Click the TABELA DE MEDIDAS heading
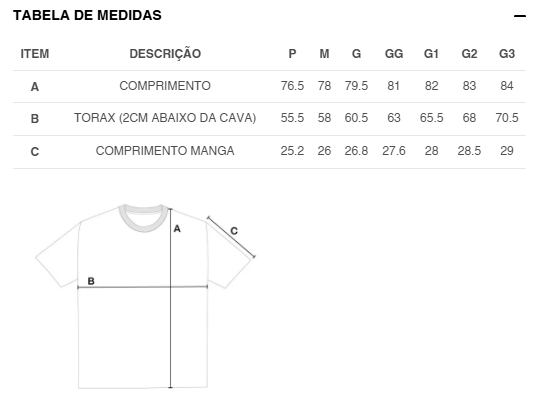This screenshot has height=394, width=535. pos(87,15)
